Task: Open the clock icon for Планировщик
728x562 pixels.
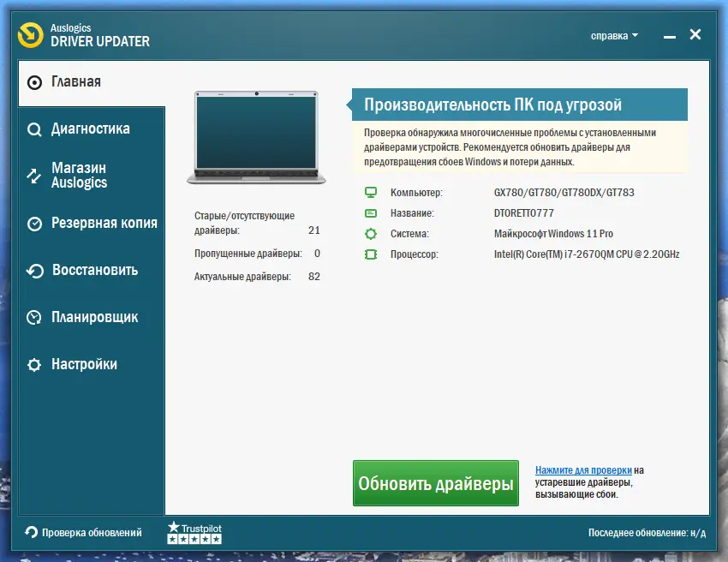Action: point(34,317)
